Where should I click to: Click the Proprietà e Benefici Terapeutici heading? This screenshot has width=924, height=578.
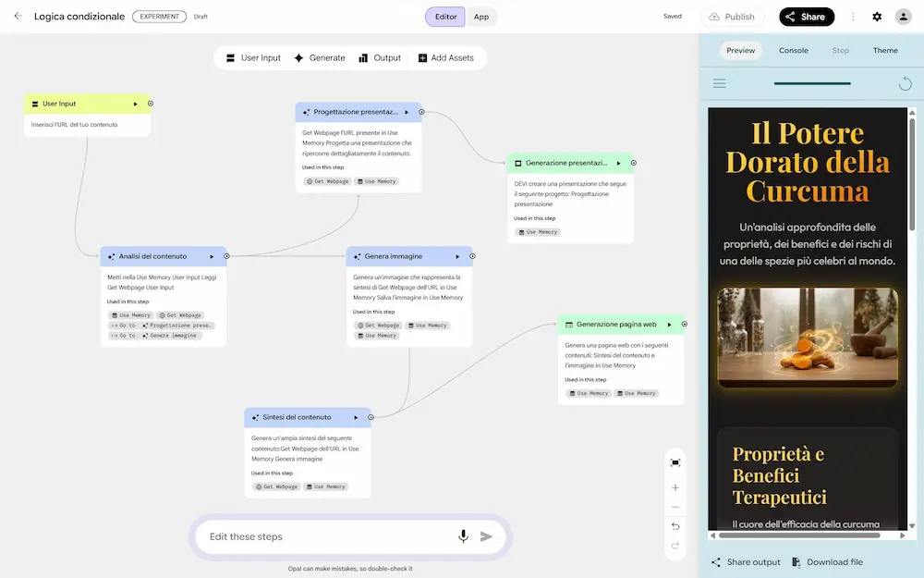pos(779,476)
